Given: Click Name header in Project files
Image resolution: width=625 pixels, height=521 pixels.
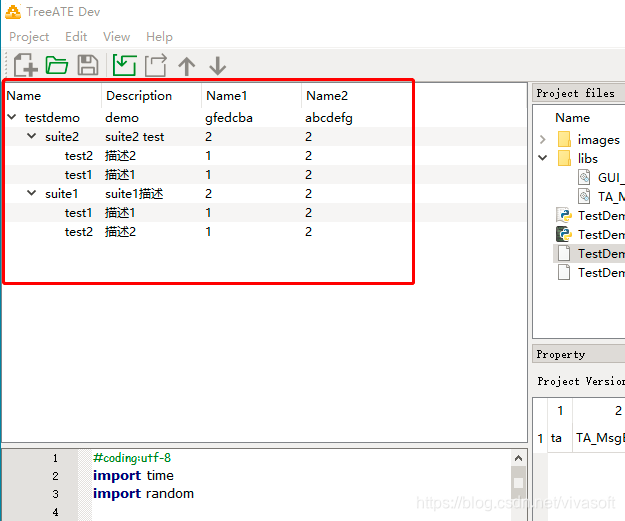Looking at the screenshot, I should 572,118.
